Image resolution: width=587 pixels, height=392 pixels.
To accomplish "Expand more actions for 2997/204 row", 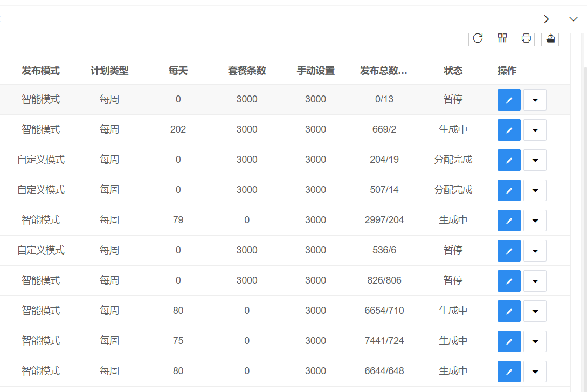I will tap(535, 221).
